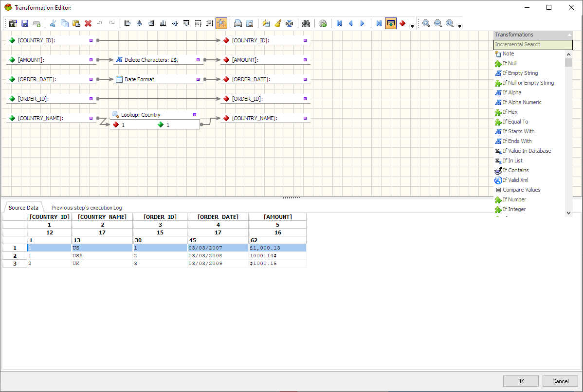Click the Zoom In magnifier icon
Screen dimensions: 583x392
coord(426,23)
